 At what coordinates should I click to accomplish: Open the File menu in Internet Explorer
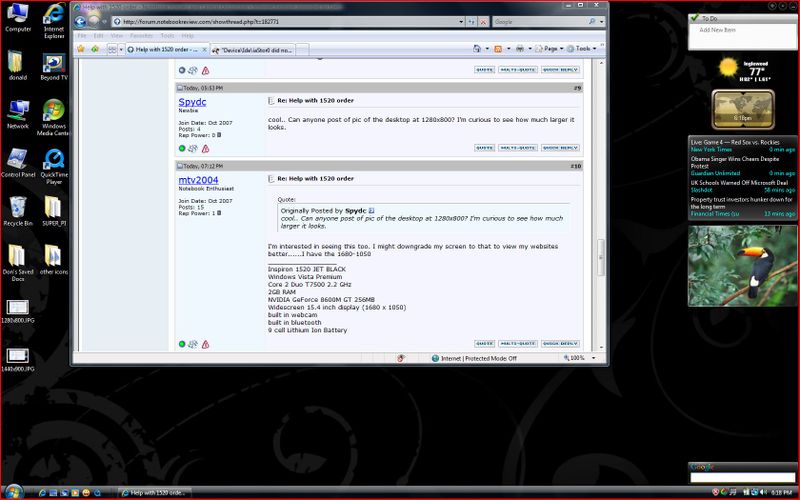click(x=82, y=36)
